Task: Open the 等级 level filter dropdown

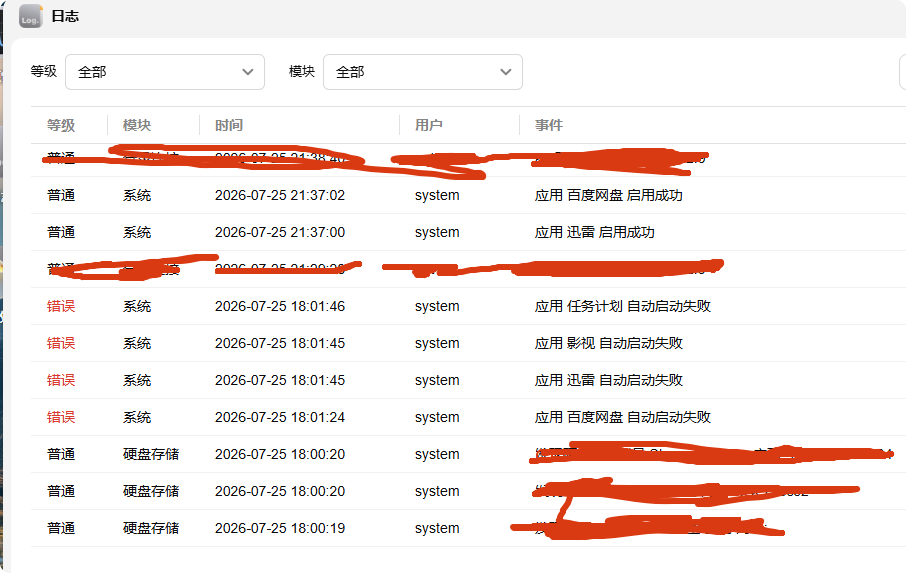Action: (165, 72)
